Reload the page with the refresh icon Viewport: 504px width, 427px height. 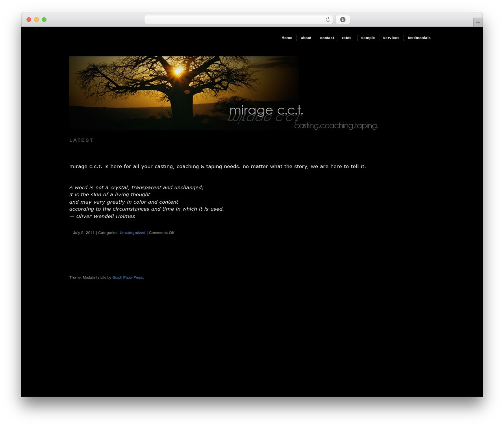(x=328, y=20)
